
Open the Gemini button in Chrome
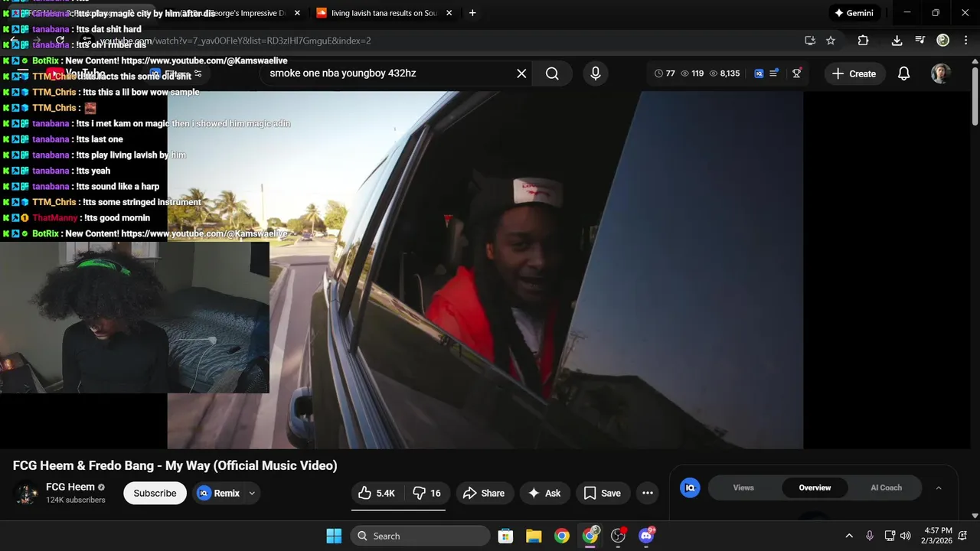(x=854, y=13)
